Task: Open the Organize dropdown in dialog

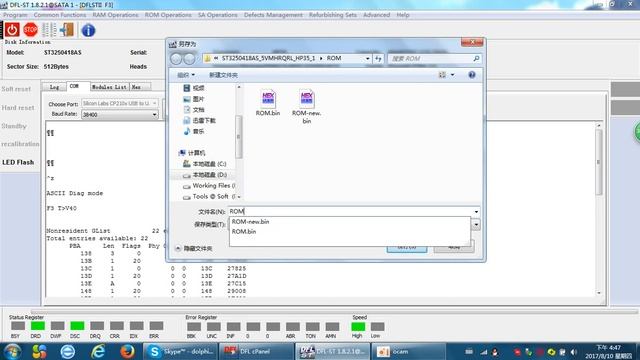Action: [186, 75]
